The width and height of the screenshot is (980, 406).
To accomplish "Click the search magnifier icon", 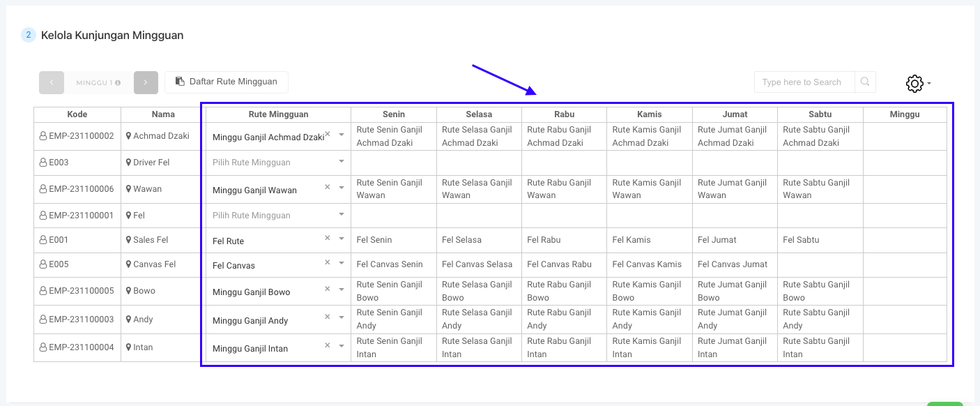I will (864, 82).
